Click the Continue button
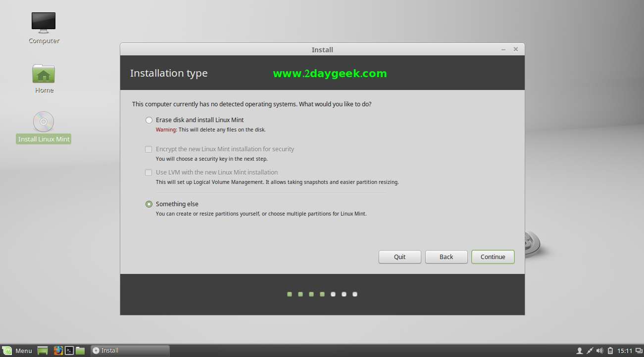Screen dimensions: 644x357 point(493,257)
